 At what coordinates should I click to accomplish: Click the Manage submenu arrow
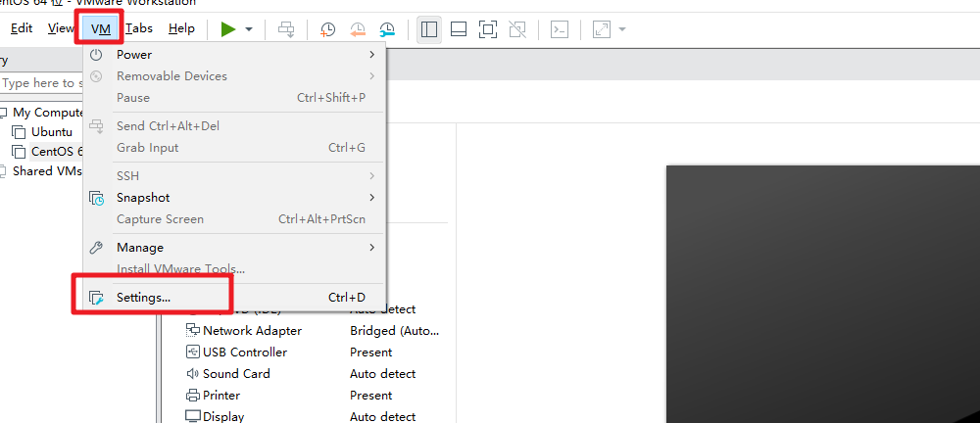[x=371, y=248]
